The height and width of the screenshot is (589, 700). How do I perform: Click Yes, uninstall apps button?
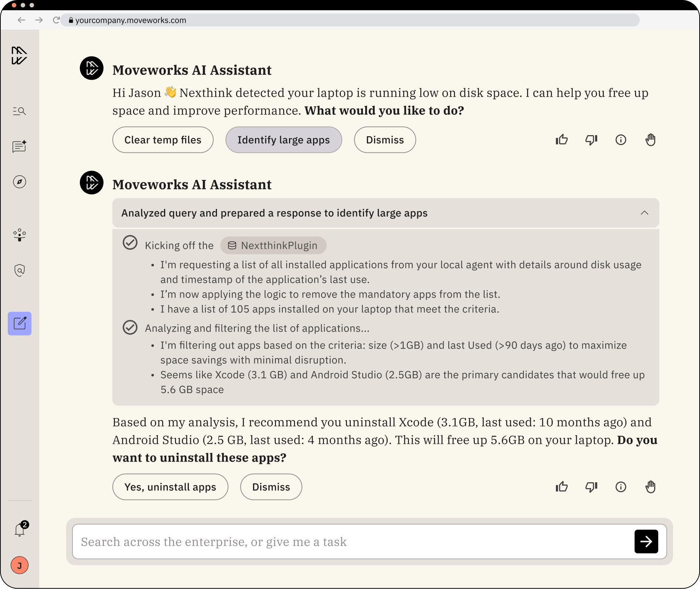(170, 487)
